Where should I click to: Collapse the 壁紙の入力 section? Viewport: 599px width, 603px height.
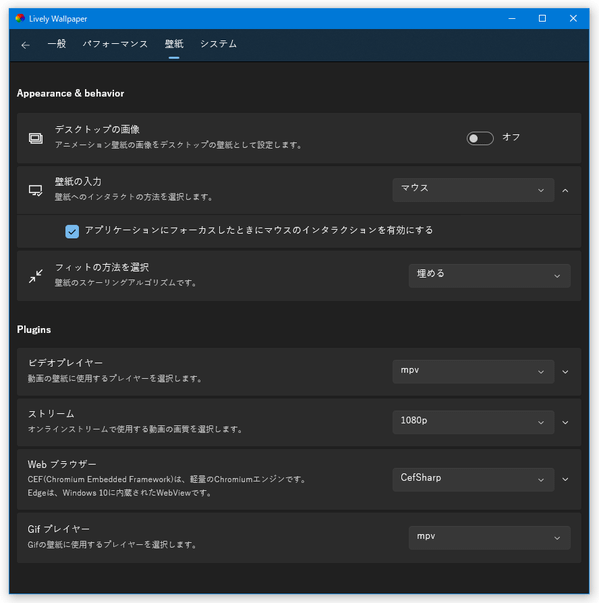coord(565,190)
